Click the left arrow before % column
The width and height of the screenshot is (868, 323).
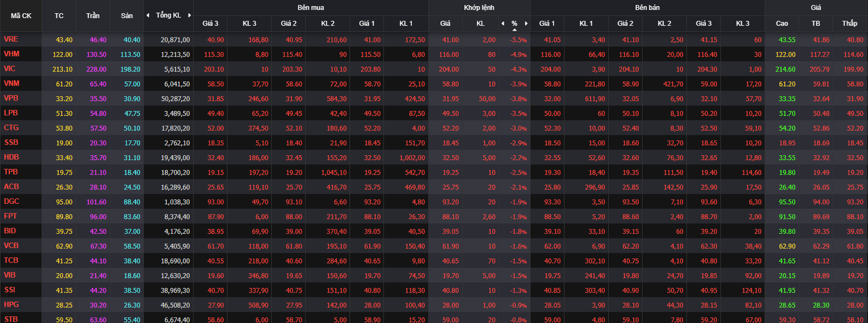503,24
